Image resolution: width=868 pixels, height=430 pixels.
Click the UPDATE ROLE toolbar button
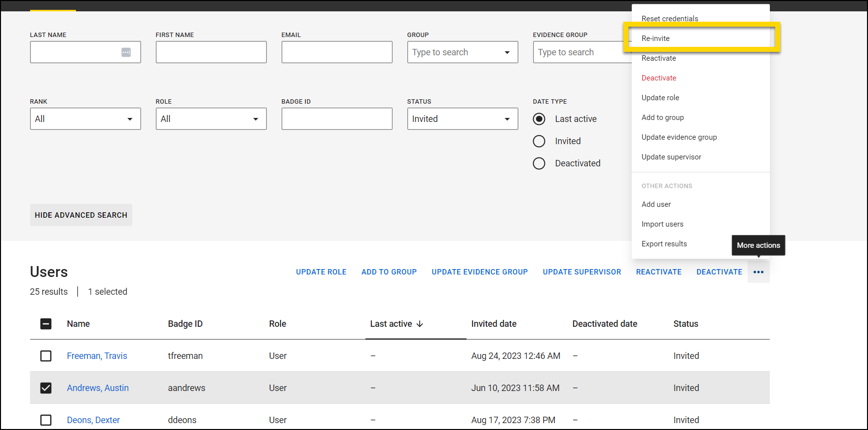pos(321,272)
